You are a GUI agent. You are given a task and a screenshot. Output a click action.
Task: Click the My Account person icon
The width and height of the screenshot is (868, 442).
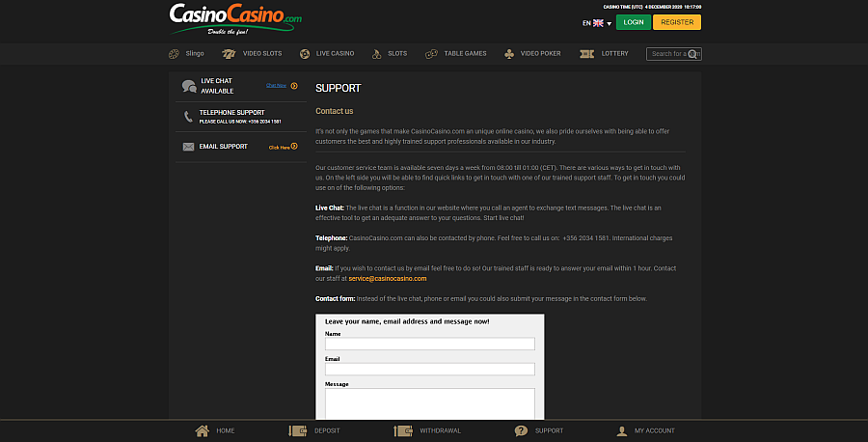622,431
